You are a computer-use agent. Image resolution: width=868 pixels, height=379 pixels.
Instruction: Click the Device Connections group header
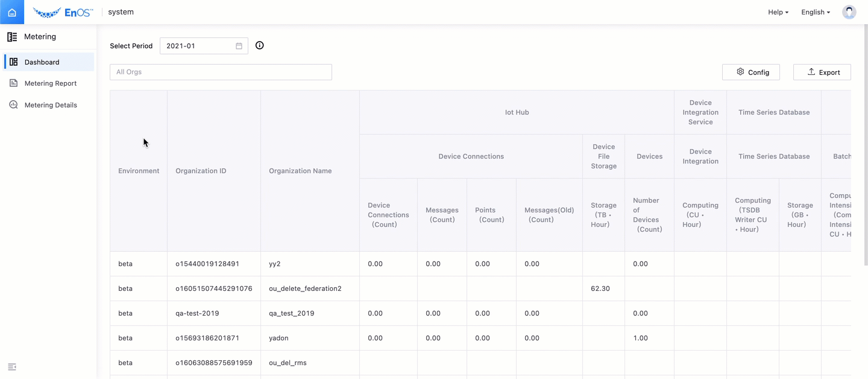tap(471, 156)
